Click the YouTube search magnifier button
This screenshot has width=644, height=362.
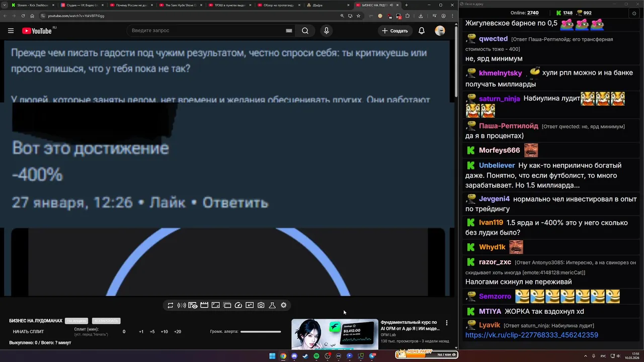click(x=305, y=31)
